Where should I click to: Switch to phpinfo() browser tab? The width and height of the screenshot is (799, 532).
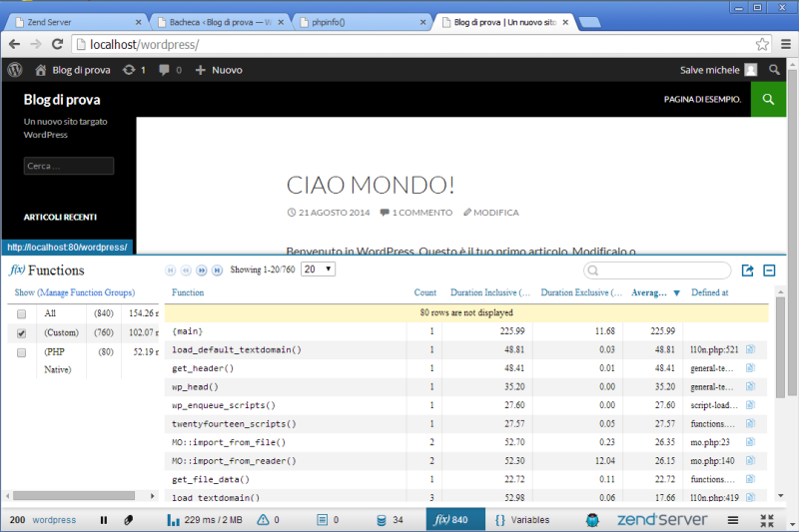coord(363,22)
